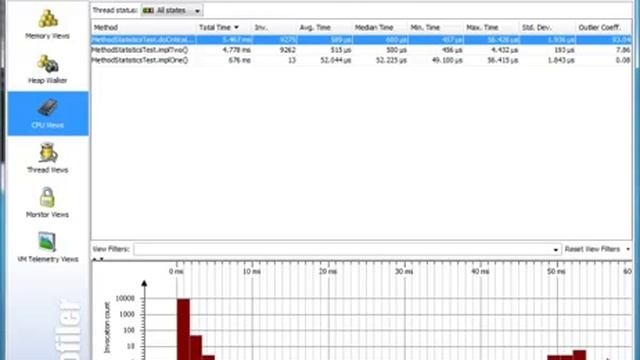Sort by the Std. Dev. column header
The height and width of the screenshot is (360, 640).
pyautogui.click(x=547, y=28)
